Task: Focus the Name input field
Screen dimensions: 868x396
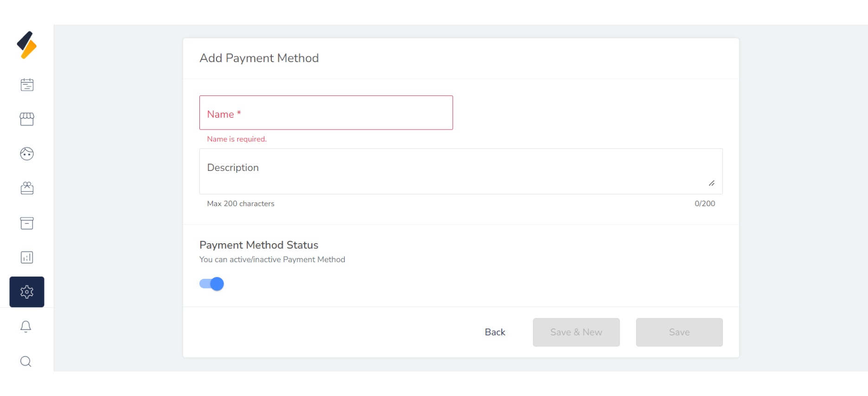Action: (x=326, y=113)
